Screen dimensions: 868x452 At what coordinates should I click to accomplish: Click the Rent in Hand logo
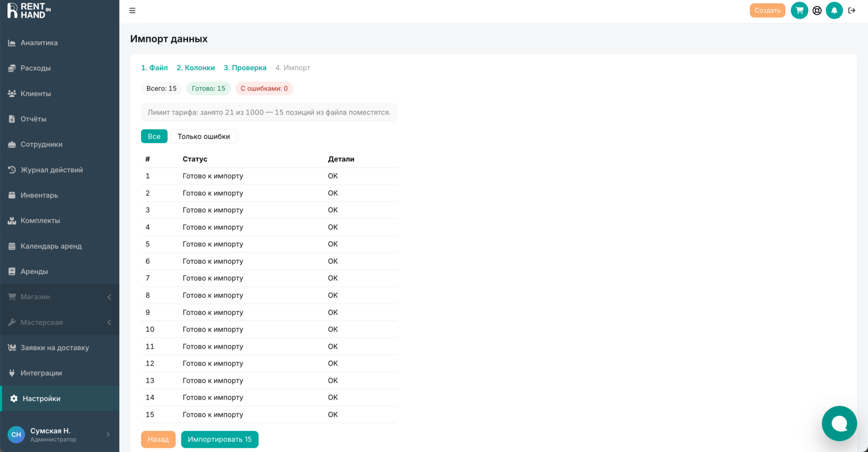tap(29, 11)
